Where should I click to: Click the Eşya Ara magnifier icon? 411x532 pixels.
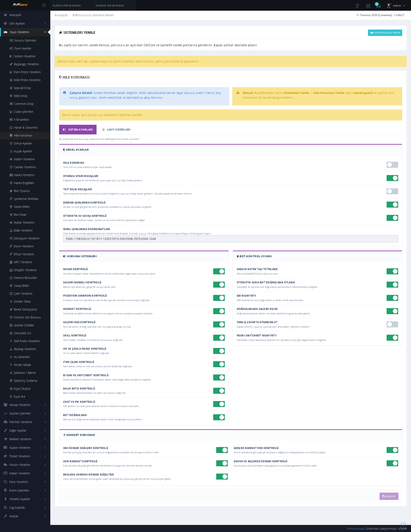(11, 397)
